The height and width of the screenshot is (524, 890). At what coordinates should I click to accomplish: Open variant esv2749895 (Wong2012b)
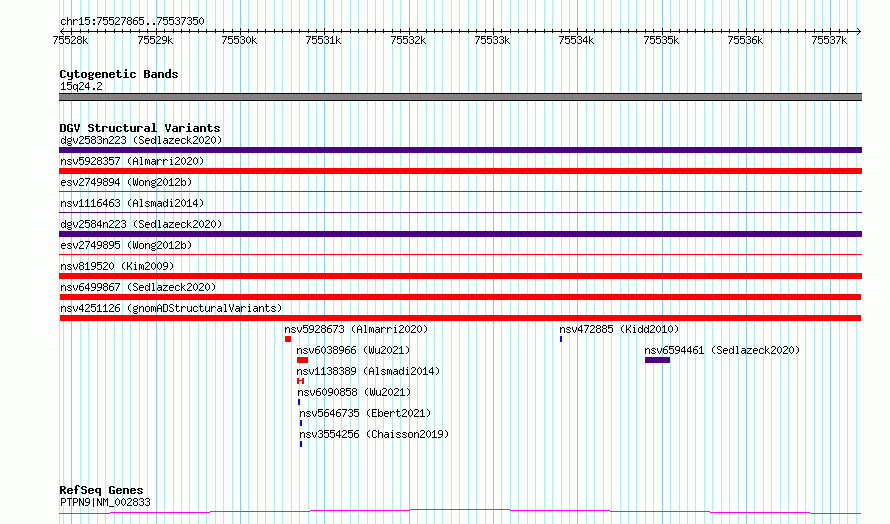126,245
